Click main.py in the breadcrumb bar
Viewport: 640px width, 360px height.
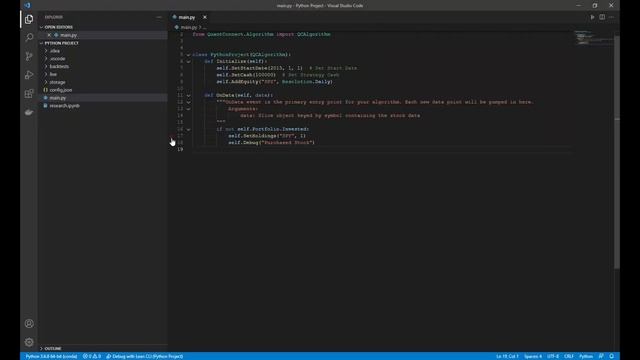tap(188, 27)
